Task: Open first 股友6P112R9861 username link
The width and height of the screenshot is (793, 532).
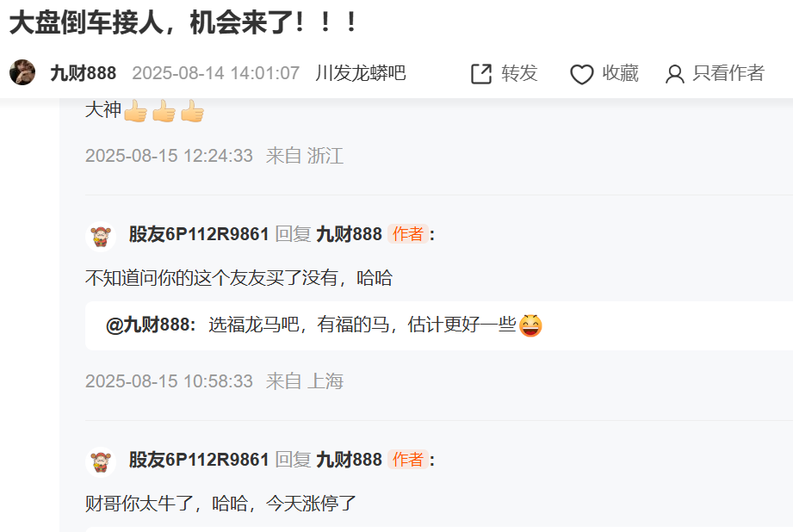Action: (x=199, y=234)
